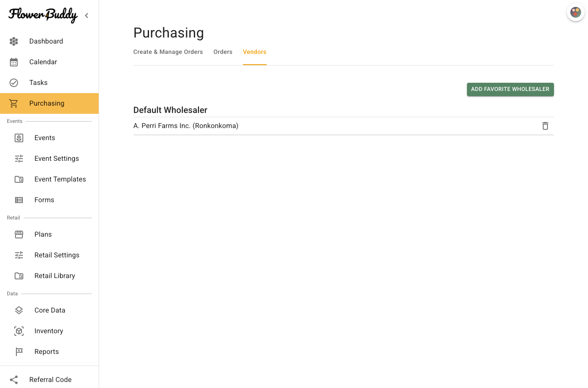Screen dimensions: 588x388
Task: Click the Tasks checkmark icon
Action: click(x=14, y=83)
